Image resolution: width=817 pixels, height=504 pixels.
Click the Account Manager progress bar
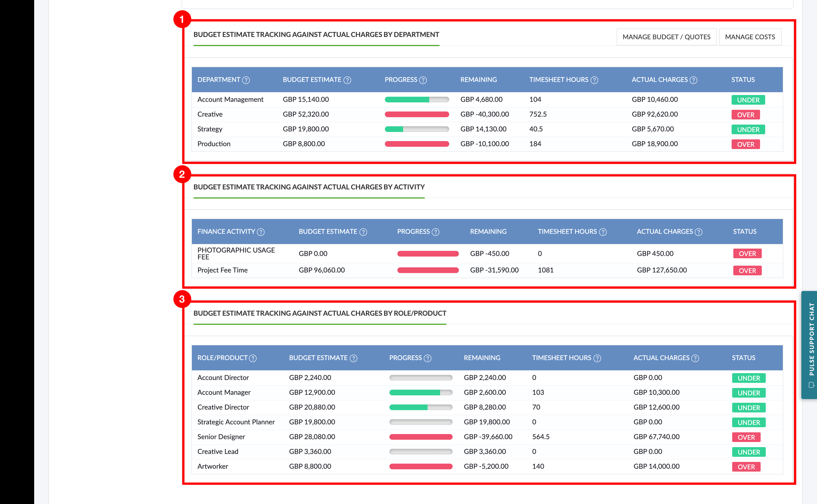[421, 393]
